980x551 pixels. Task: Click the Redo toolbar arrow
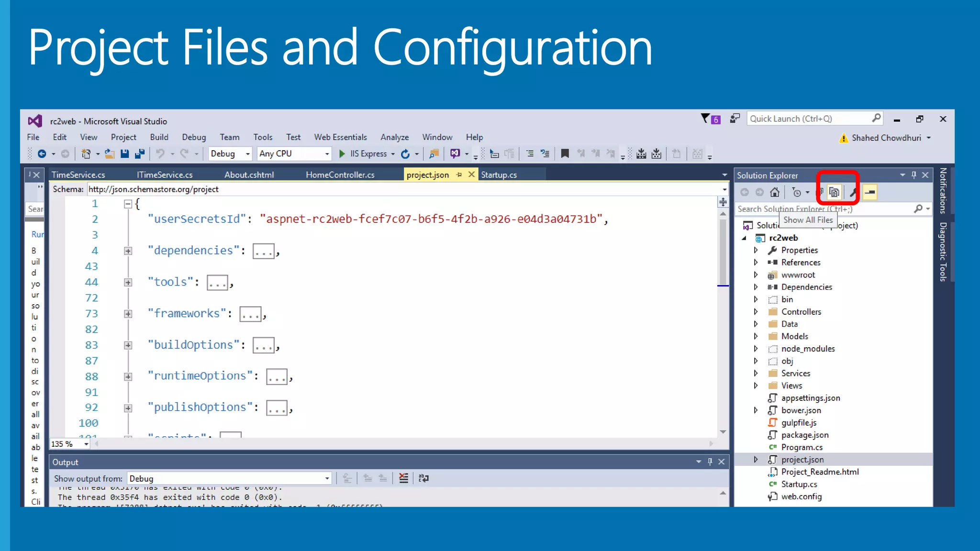(184, 154)
